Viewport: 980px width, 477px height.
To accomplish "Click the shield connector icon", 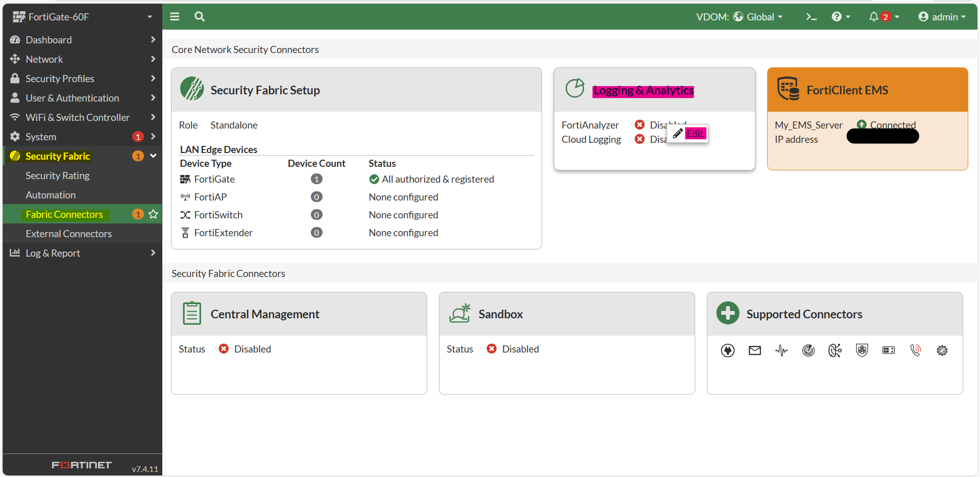I will coord(862,350).
